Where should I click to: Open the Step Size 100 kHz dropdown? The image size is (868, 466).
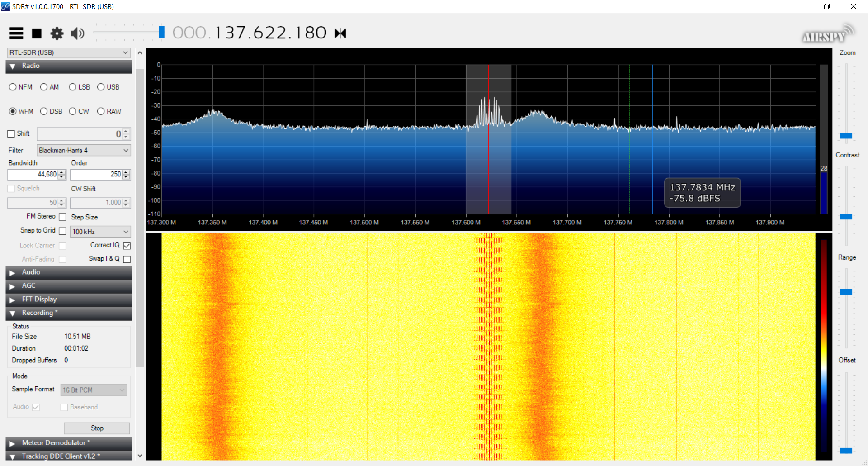point(100,232)
